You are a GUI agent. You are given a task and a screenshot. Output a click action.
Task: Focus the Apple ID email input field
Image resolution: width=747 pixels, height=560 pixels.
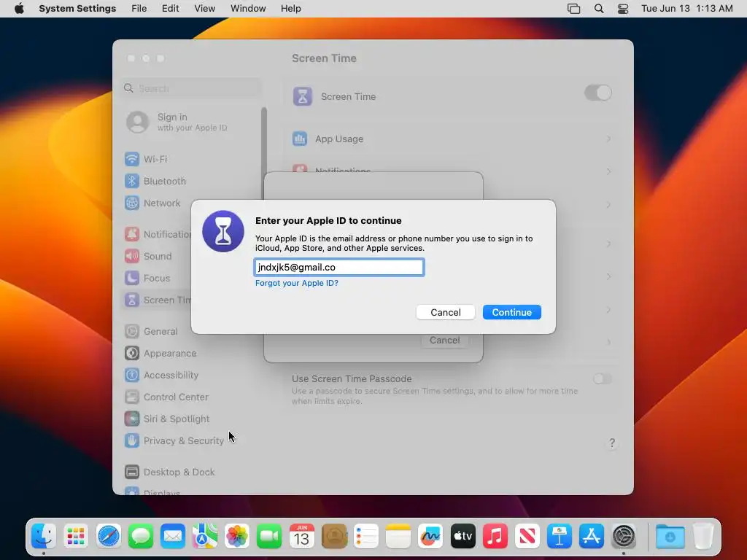339,267
